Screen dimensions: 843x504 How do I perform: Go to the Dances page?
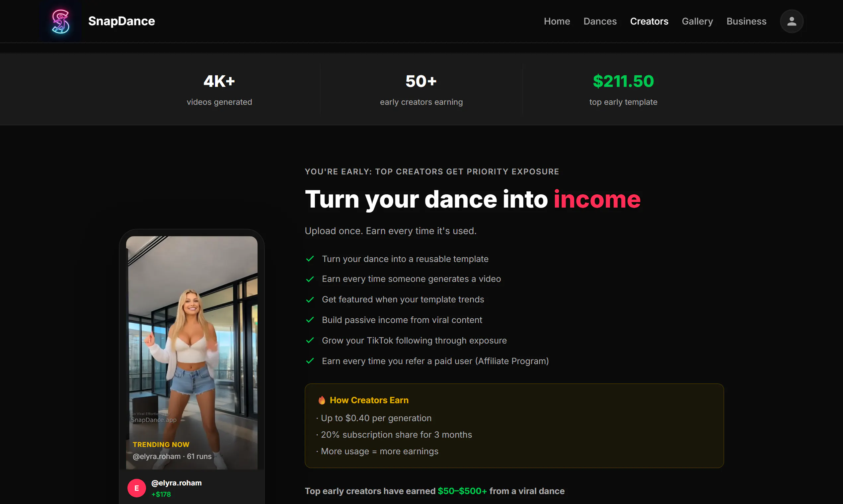point(600,21)
